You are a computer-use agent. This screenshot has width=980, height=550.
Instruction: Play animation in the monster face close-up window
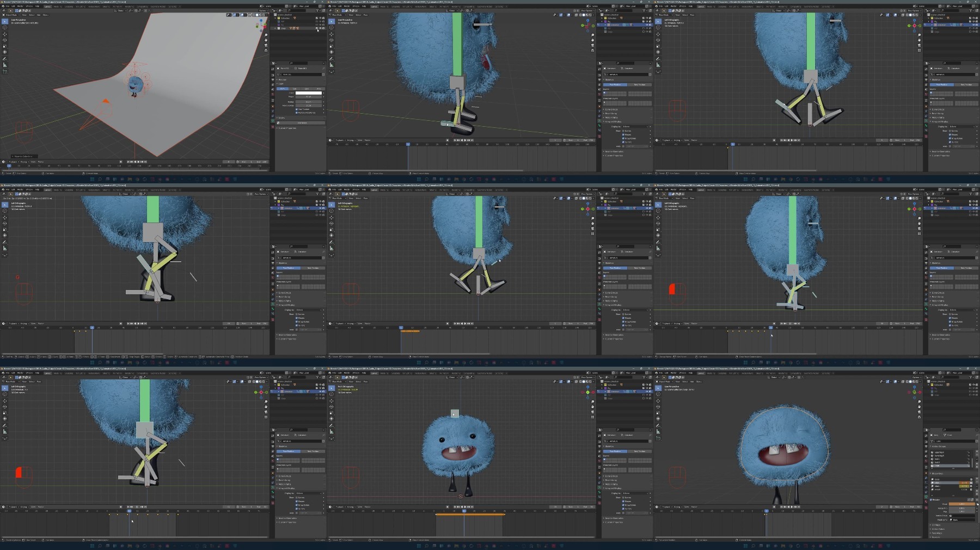point(792,506)
